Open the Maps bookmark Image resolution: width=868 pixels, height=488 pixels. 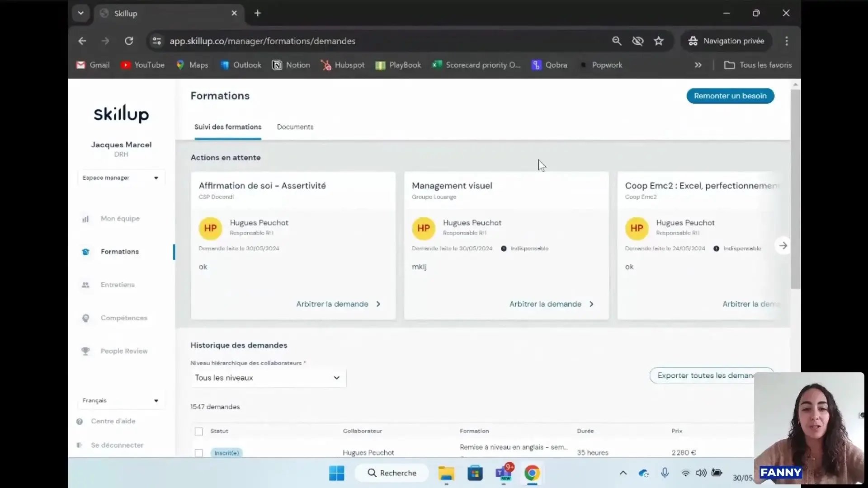coord(192,65)
